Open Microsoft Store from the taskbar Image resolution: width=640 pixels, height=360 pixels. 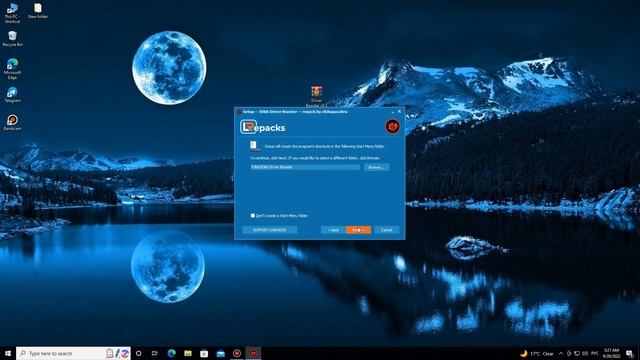(x=204, y=353)
